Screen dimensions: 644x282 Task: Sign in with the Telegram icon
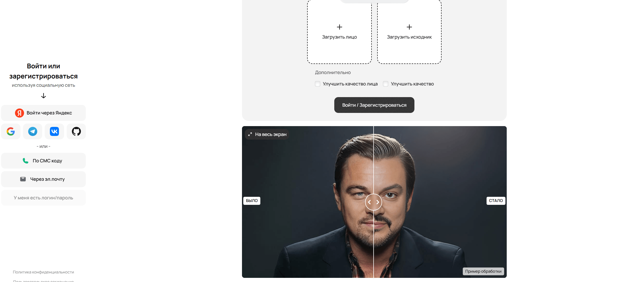pos(33,132)
